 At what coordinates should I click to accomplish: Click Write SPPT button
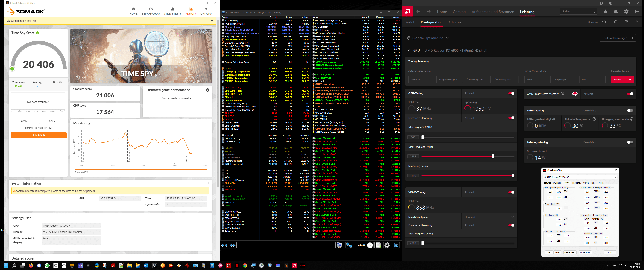pos(585,252)
